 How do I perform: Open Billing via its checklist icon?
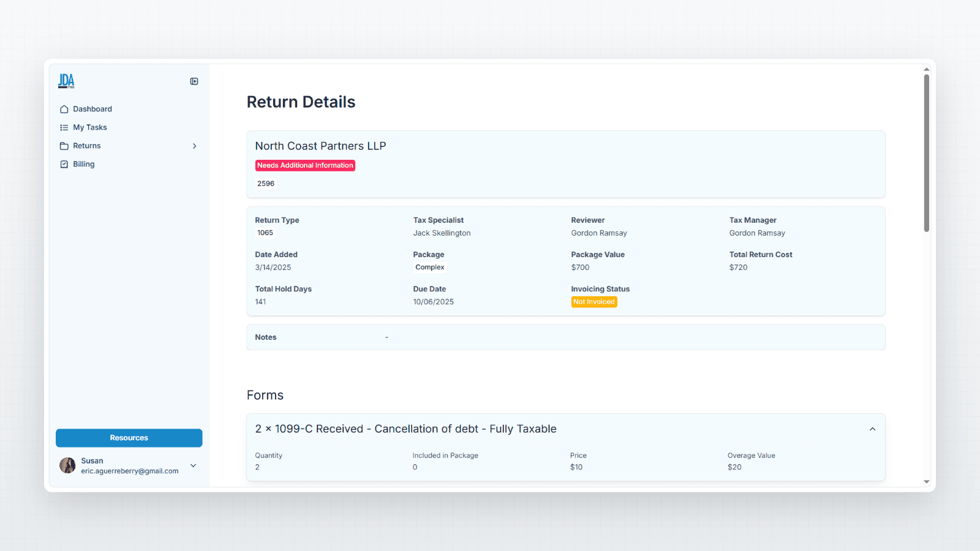[x=64, y=164]
